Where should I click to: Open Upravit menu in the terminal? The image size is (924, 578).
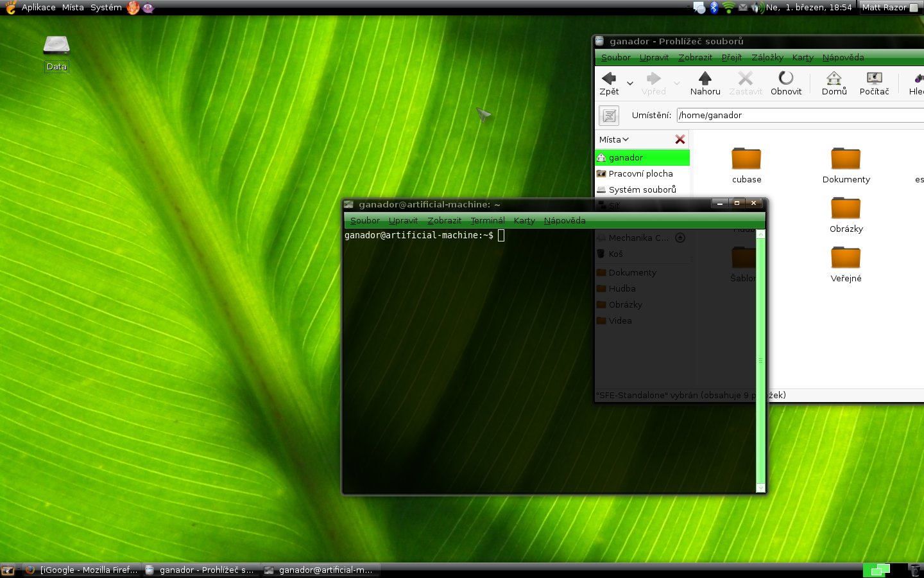pos(403,220)
